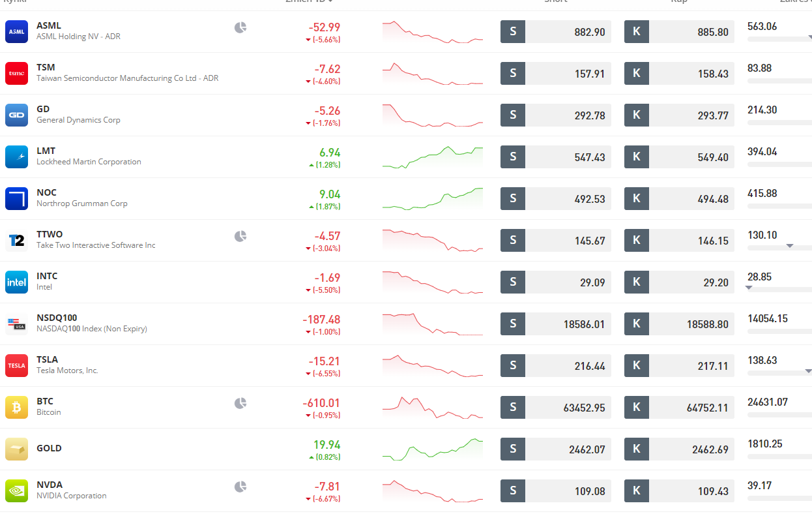Click the INTC sparkline chart
This screenshot has height=514, width=812.
coord(433,282)
